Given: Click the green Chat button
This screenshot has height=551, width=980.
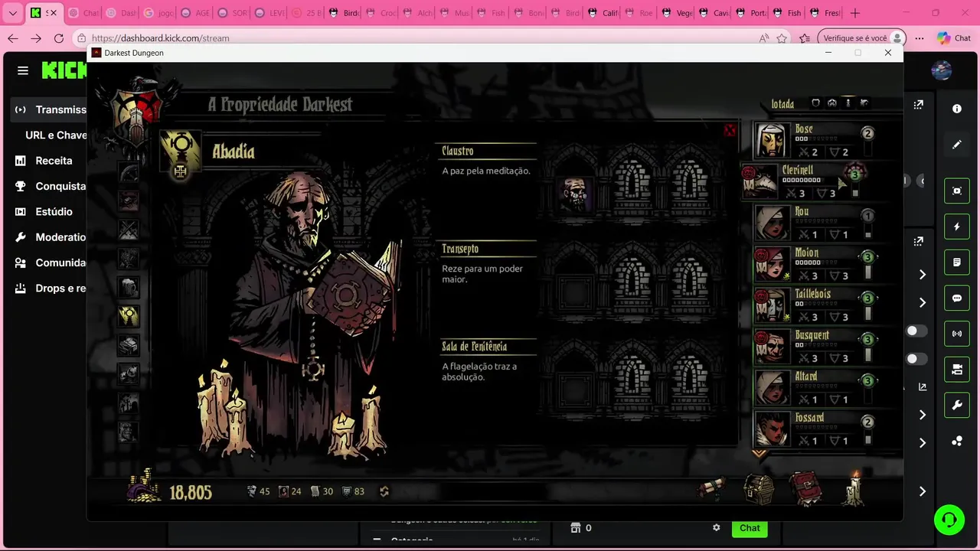Looking at the screenshot, I should [750, 528].
